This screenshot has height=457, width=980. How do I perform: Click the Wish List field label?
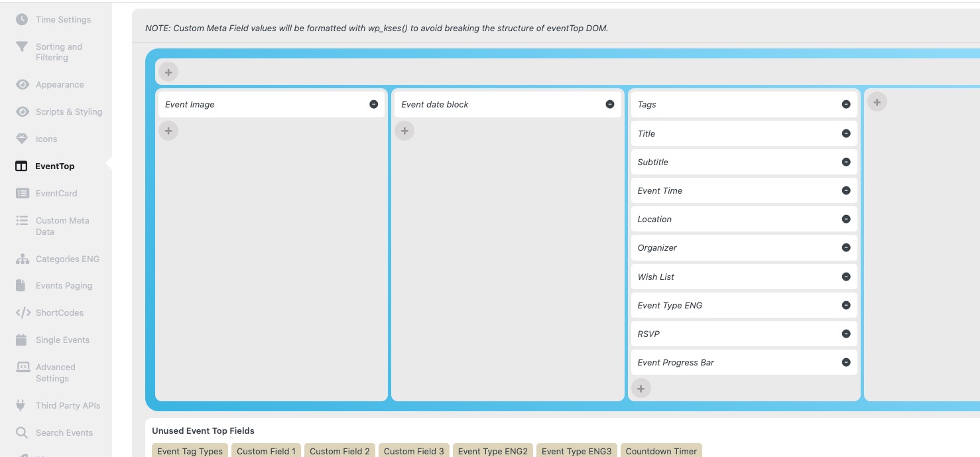(x=656, y=277)
